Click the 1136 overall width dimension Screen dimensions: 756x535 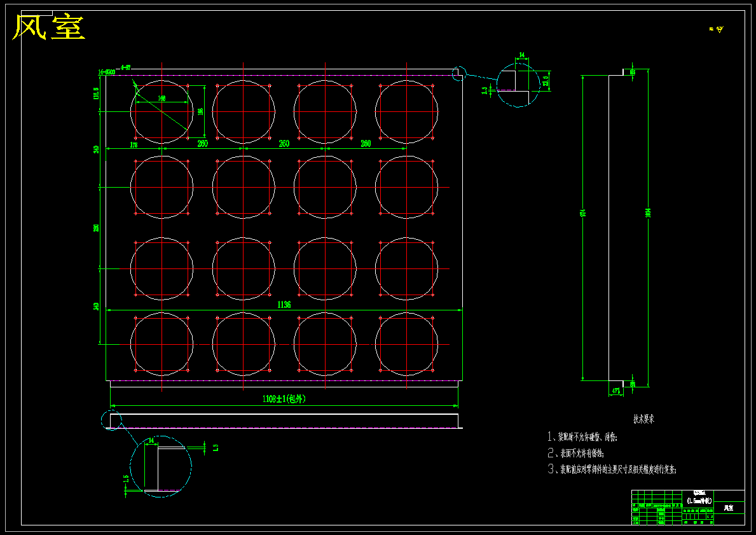tap(284, 305)
